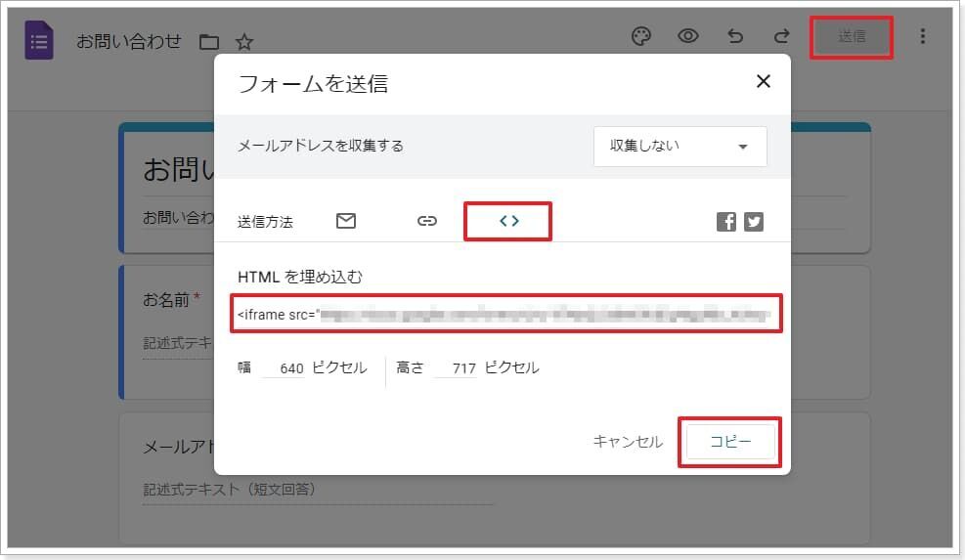Click the お問い合わせ form title
The width and height of the screenshot is (965, 560).
(x=129, y=41)
